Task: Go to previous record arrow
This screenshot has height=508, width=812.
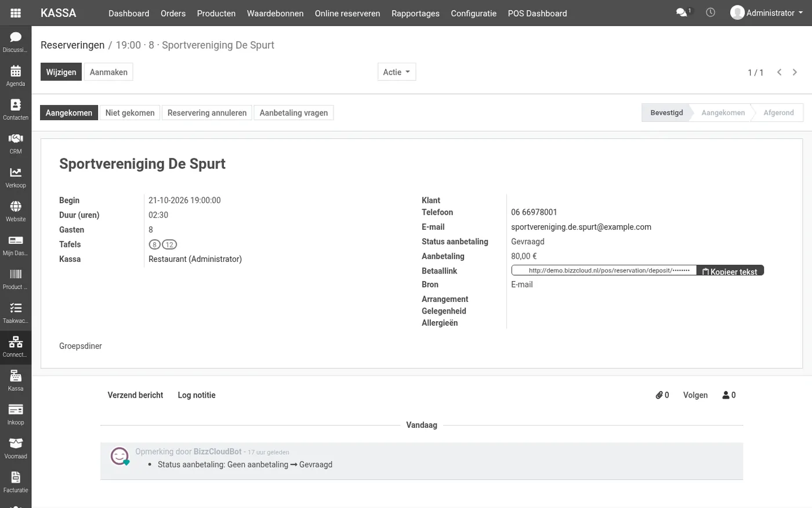Action: point(780,72)
